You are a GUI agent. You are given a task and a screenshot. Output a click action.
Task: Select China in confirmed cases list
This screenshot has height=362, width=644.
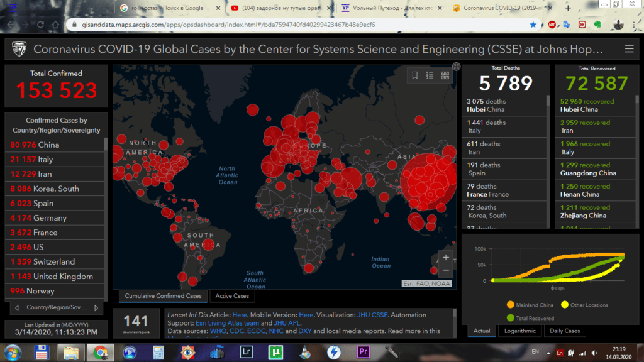click(55, 145)
